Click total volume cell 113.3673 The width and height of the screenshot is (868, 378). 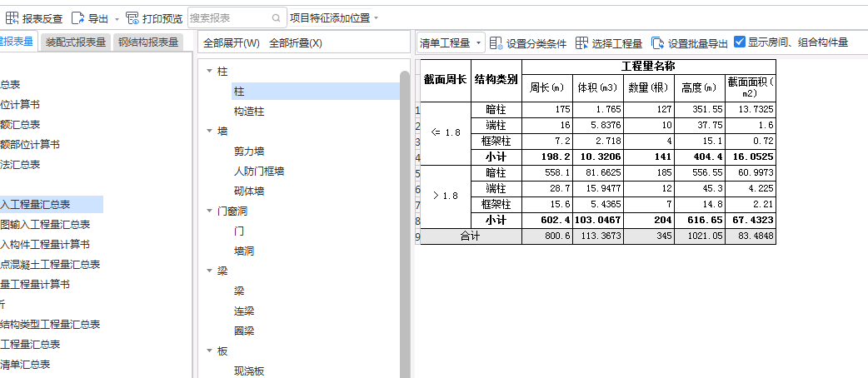tap(598, 236)
